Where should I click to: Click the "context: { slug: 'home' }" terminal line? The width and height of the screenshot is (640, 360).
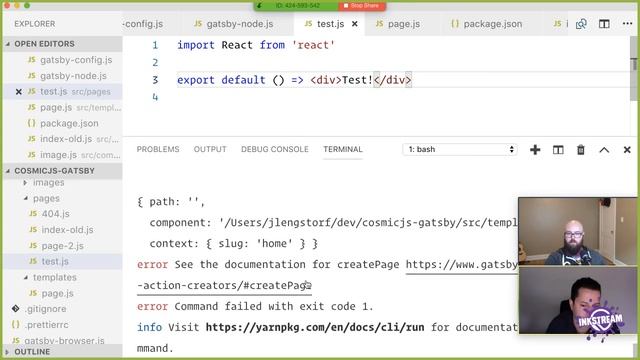233,244
